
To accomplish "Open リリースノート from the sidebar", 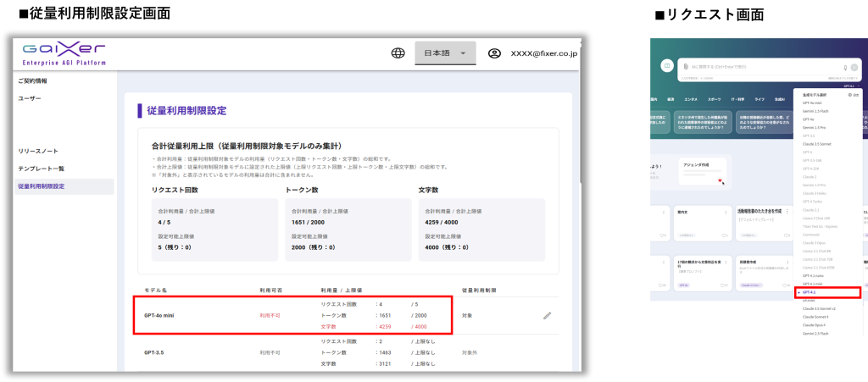I will (x=38, y=151).
